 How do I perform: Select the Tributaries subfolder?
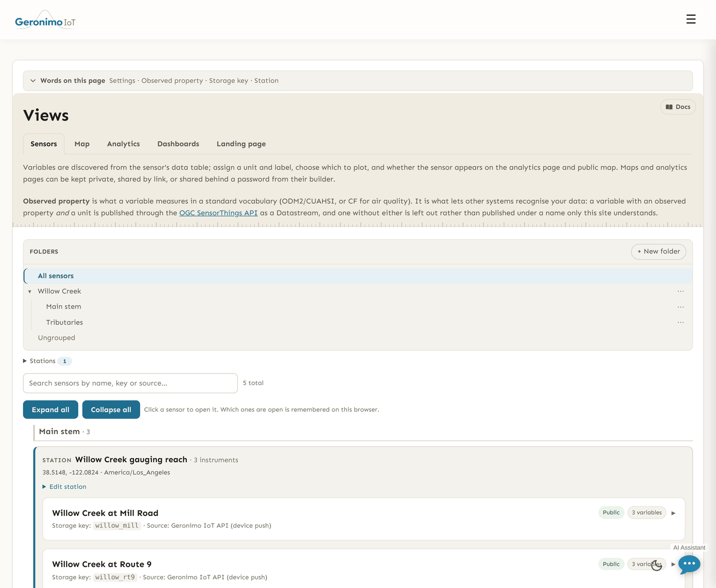64,323
